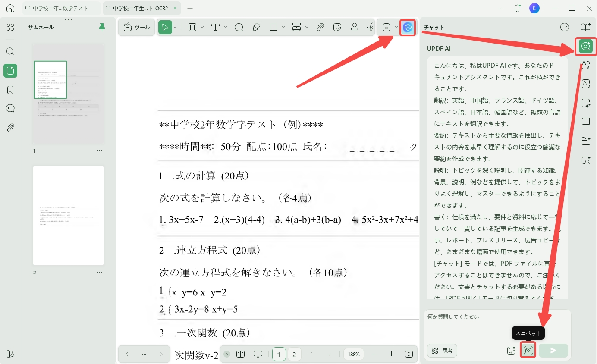Screen dimensions: 597x364
Task: Add a new tab with plus
Action: click(x=190, y=8)
